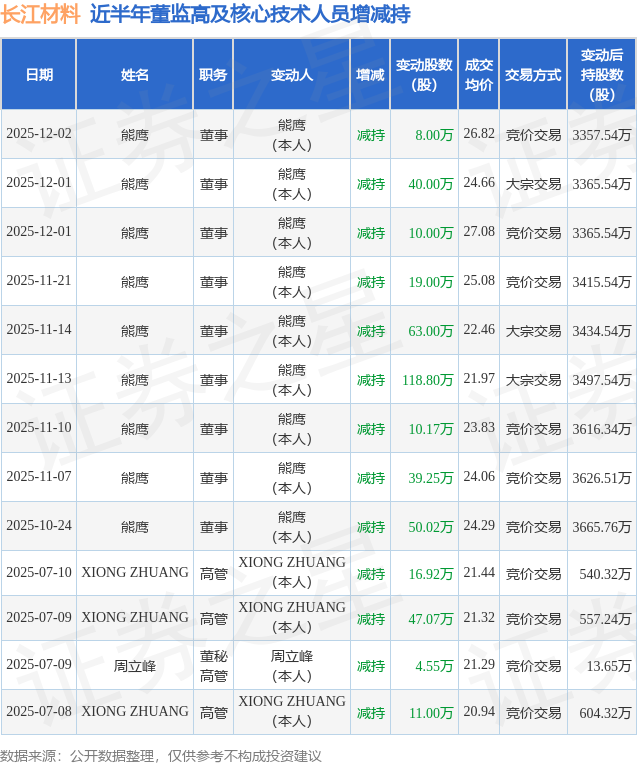Click average price 24.66
The width and height of the screenshot is (637, 765).
479,182
